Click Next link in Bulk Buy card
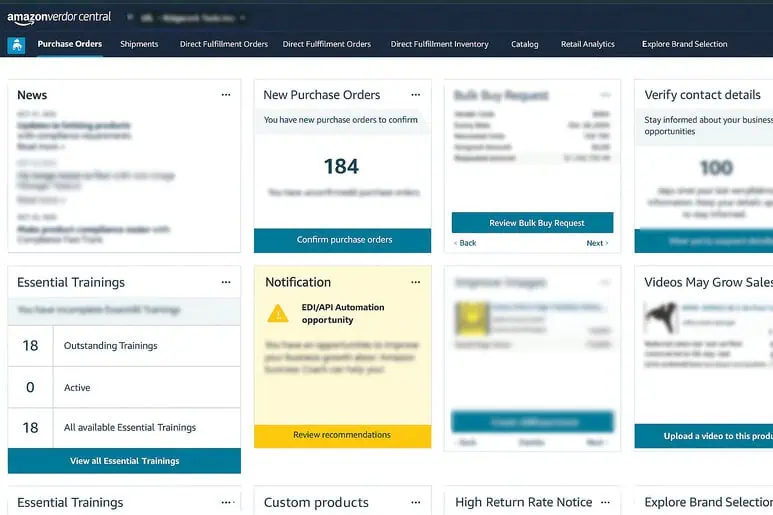 [597, 243]
